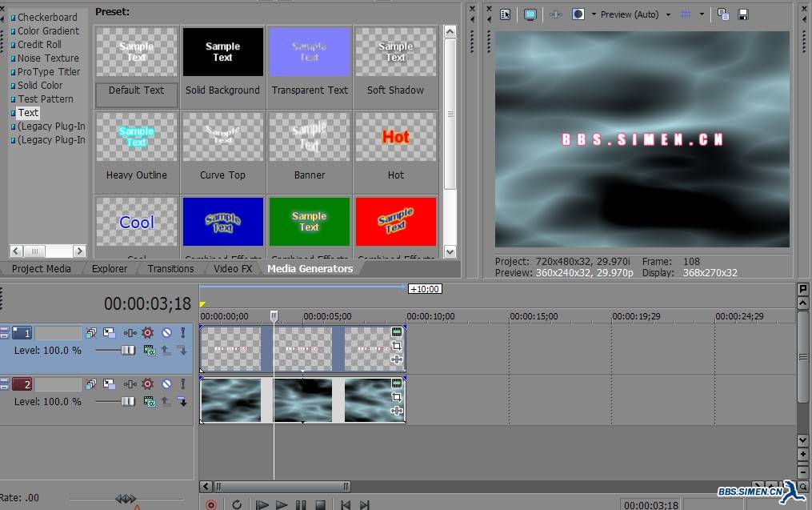Click track 2 Compositing Mode icon
This screenshot has height=510, width=812.
coord(150,402)
